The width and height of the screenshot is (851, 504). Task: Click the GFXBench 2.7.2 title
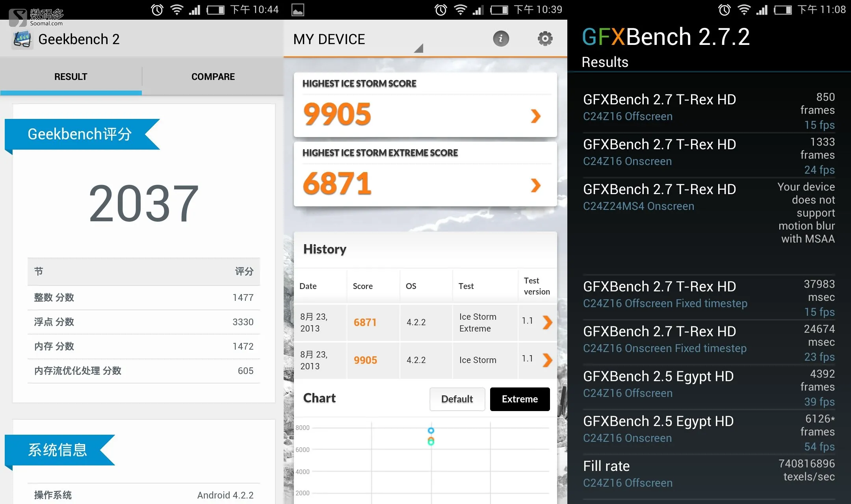pyautogui.click(x=666, y=37)
